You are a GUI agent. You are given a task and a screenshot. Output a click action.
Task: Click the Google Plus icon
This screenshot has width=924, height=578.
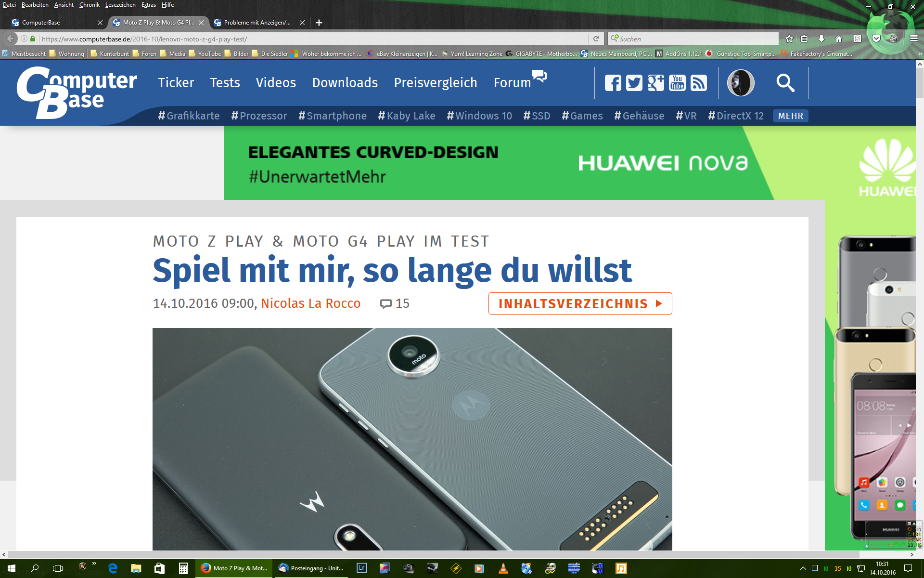click(655, 83)
